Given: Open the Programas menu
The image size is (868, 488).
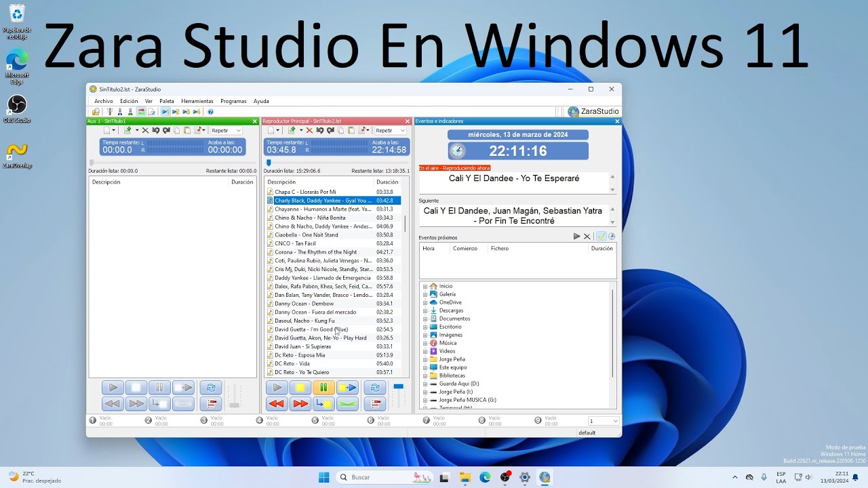Looking at the screenshot, I should [233, 101].
